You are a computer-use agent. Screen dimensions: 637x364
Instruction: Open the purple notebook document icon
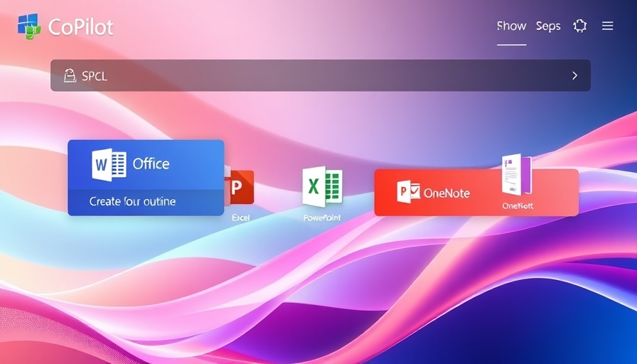(517, 175)
